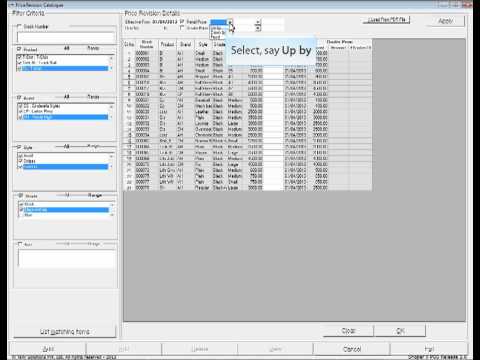Click the Product column header
Screen dimensions: 480x360
(x=167, y=44)
